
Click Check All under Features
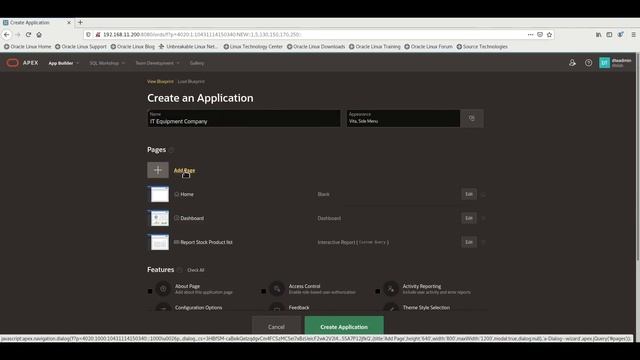click(x=196, y=270)
